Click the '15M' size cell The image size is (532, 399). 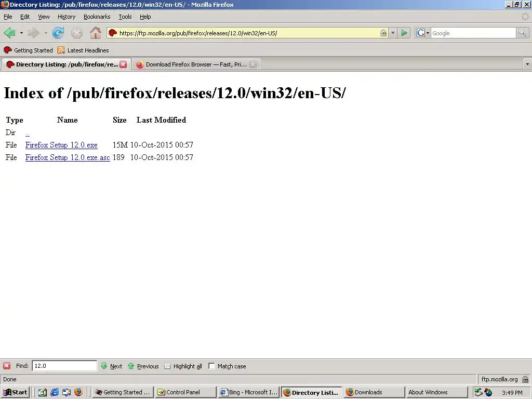coord(120,145)
